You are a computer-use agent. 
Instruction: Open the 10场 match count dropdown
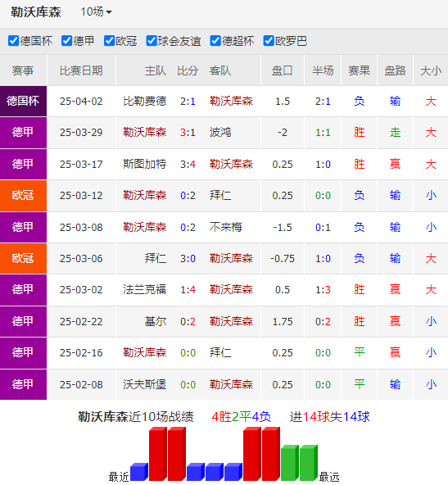coord(96,12)
